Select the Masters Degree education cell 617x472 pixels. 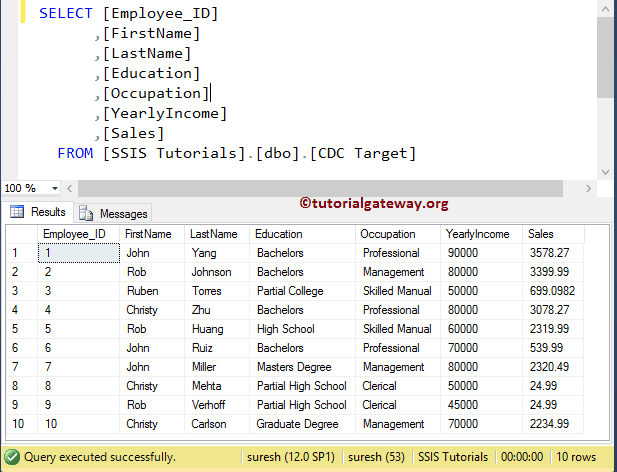[x=293, y=367]
